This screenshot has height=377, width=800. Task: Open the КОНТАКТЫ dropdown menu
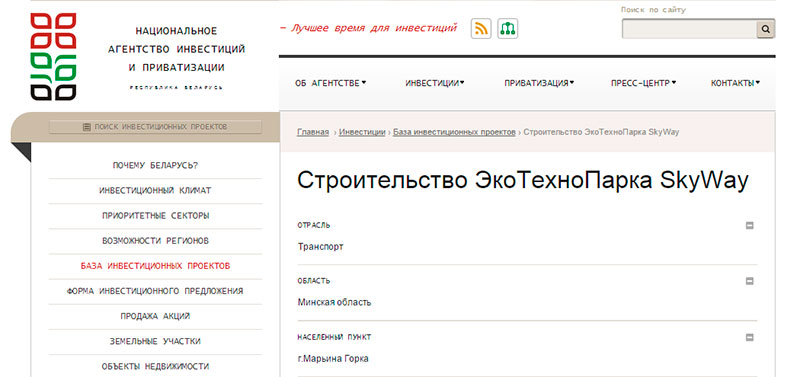(x=735, y=83)
